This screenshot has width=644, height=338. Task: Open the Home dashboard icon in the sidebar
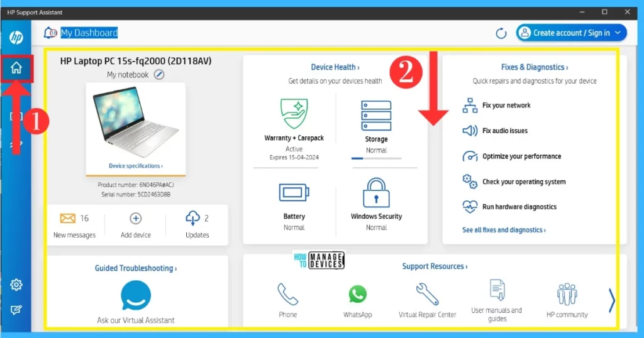(x=16, y=68)
